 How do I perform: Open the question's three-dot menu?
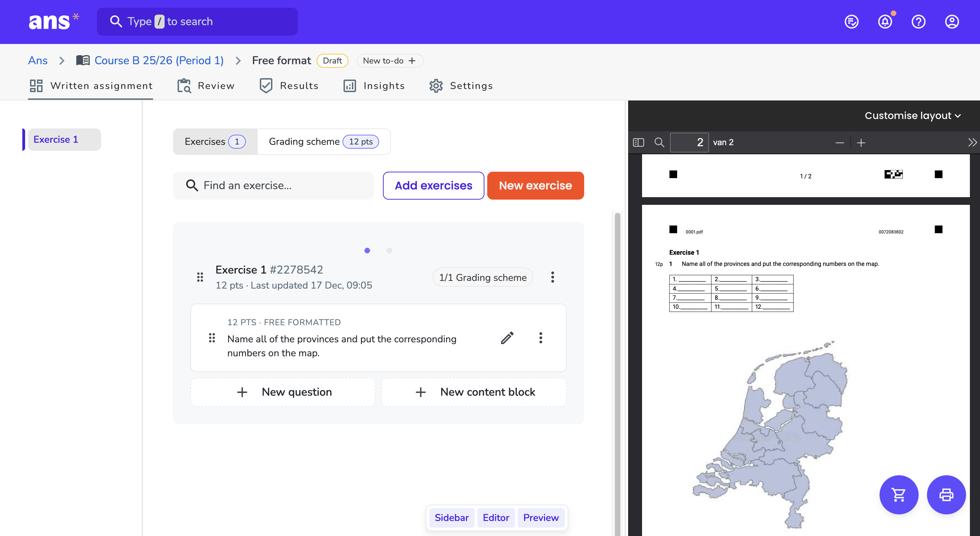[x=541, y=338]
